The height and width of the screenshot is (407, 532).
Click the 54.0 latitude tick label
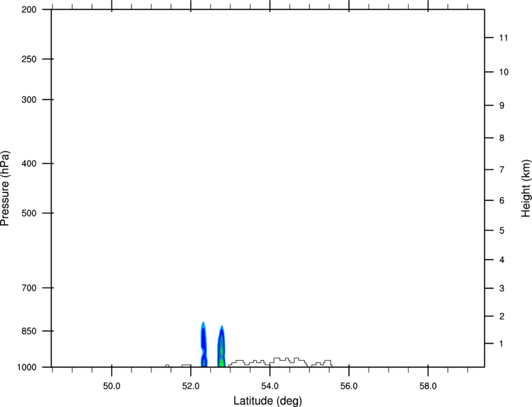pyautogui.click(x=270, y=386)
